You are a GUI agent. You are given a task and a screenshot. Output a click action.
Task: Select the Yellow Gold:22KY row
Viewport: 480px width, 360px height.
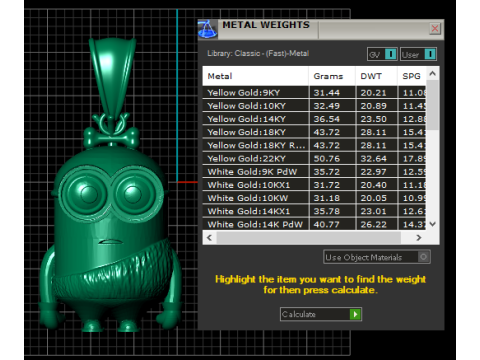(314, 158)
